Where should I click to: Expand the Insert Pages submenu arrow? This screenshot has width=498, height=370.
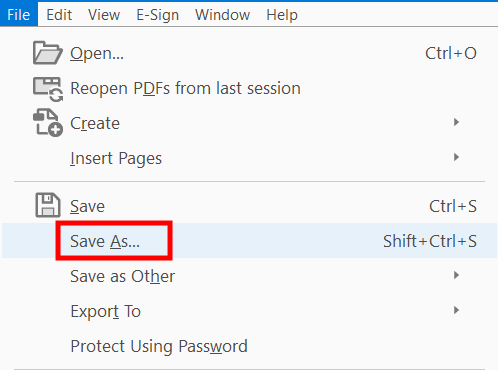click(456, 157)
